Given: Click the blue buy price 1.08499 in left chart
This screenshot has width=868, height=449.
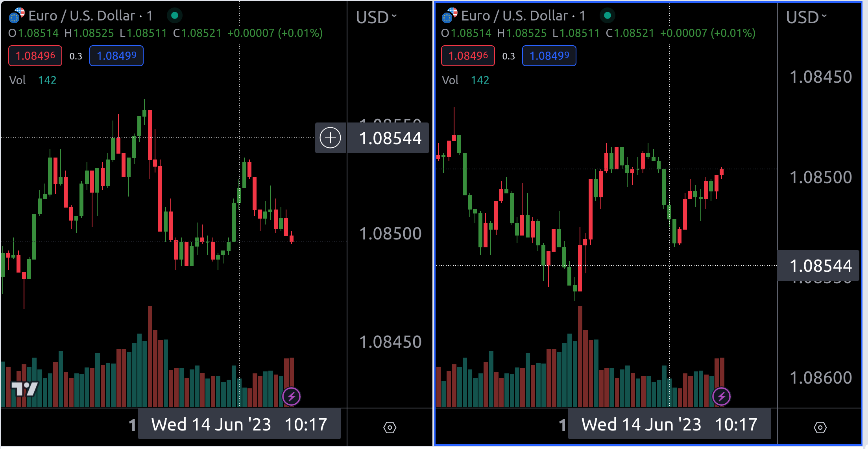Looking at the screenshot, I should [116, 56].
